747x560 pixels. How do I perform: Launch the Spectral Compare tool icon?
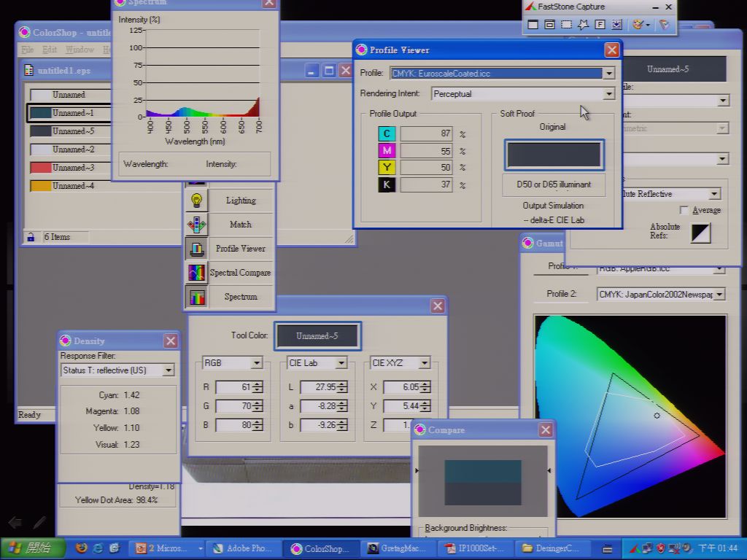click(196, 273)
